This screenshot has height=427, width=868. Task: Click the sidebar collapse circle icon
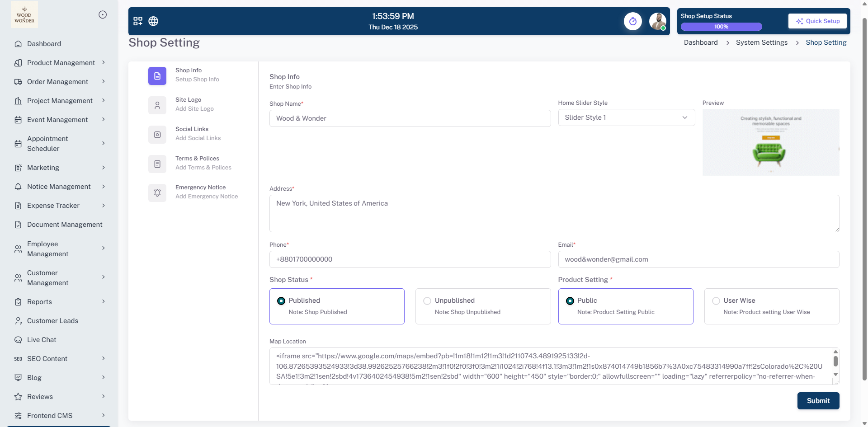click(x=103, y=15)
